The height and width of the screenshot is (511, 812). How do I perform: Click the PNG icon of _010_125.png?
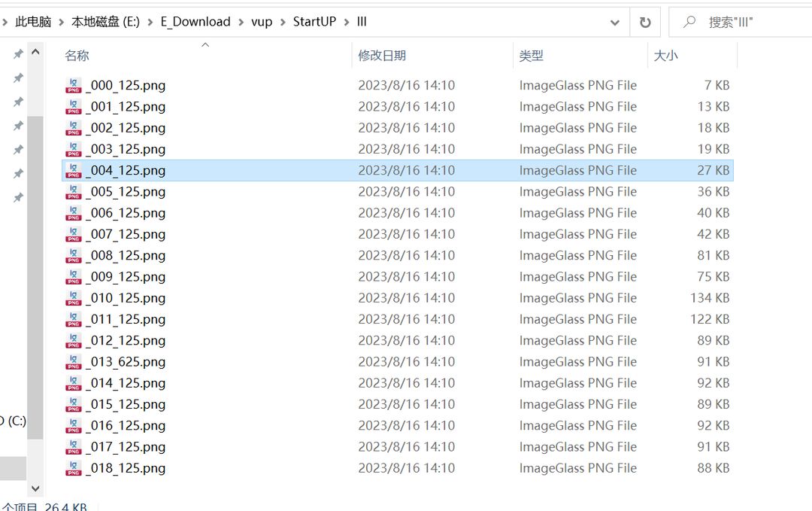74,298
